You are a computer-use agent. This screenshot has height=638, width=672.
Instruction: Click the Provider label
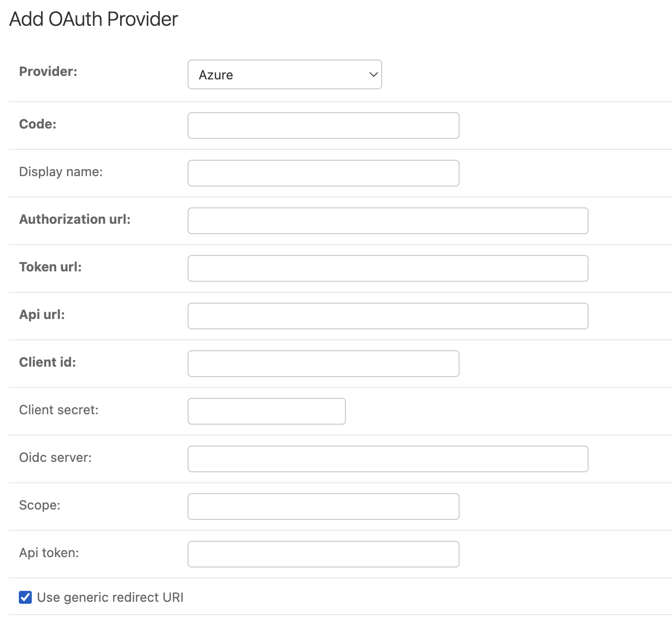click(48, 71)
